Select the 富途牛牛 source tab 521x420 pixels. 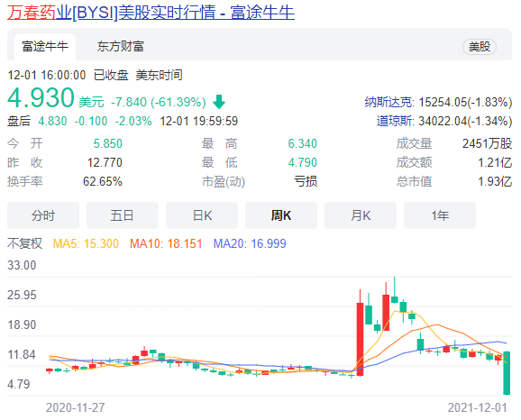45,47
